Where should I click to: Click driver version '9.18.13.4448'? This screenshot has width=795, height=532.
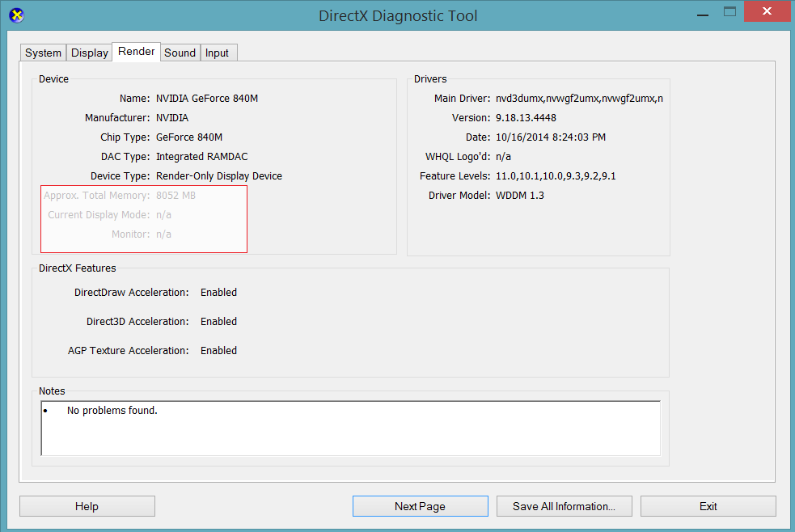click(526, 117)
